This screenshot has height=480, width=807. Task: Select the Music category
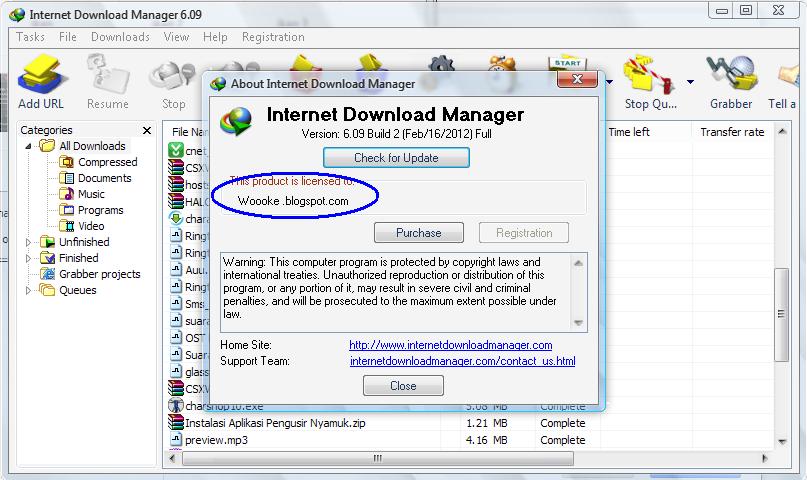tap(91, 194)
